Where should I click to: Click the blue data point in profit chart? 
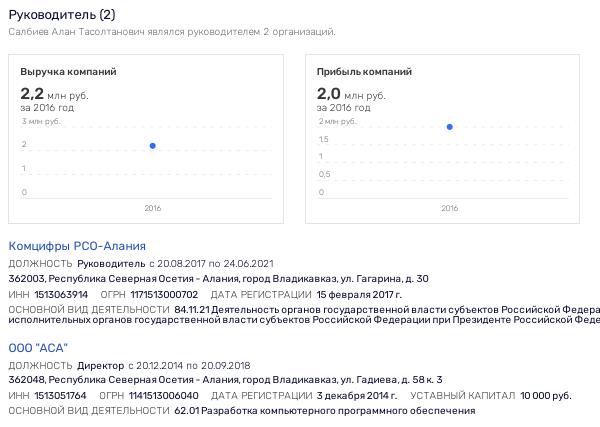coord(450,127)
